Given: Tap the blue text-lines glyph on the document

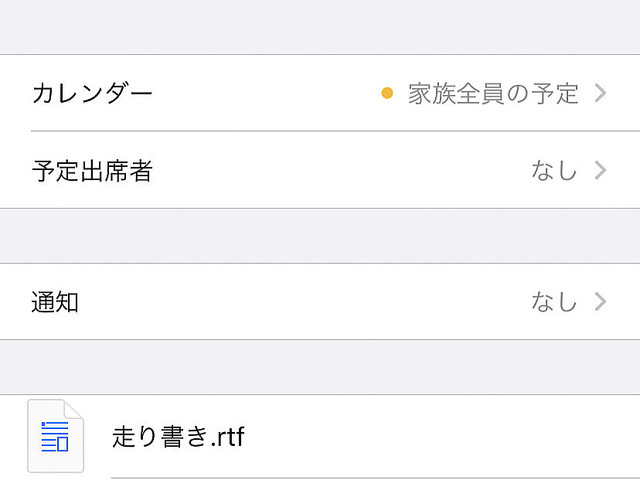Looking at the screenshot, I should pyautogui.click(x=54, y=437).
